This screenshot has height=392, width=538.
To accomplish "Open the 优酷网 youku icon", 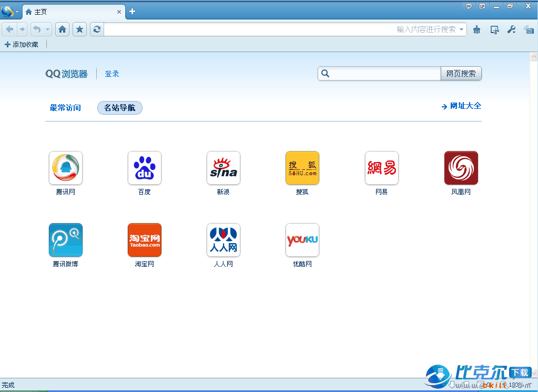I will [302, 240].
